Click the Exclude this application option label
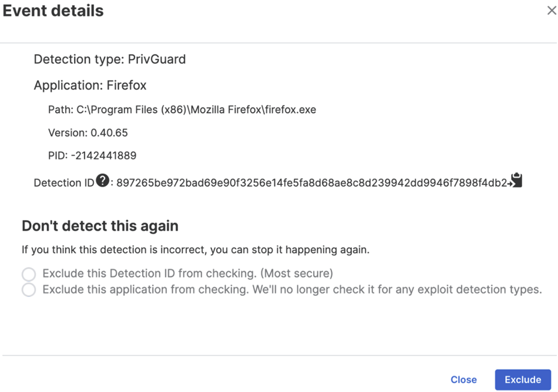Screen dimensions: 558x392 (292, 289)
